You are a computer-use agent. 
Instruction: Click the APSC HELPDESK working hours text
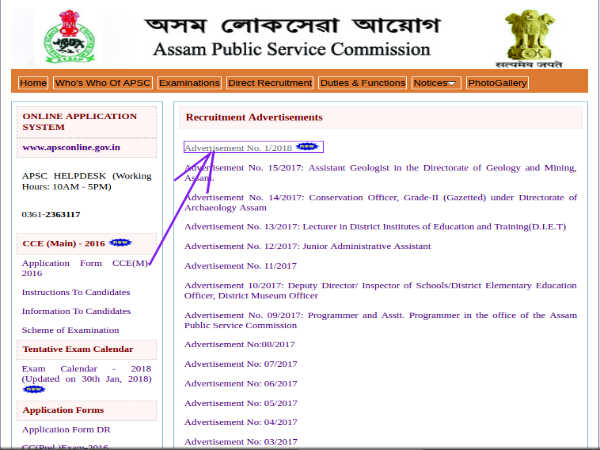click(x=86, y=181)
